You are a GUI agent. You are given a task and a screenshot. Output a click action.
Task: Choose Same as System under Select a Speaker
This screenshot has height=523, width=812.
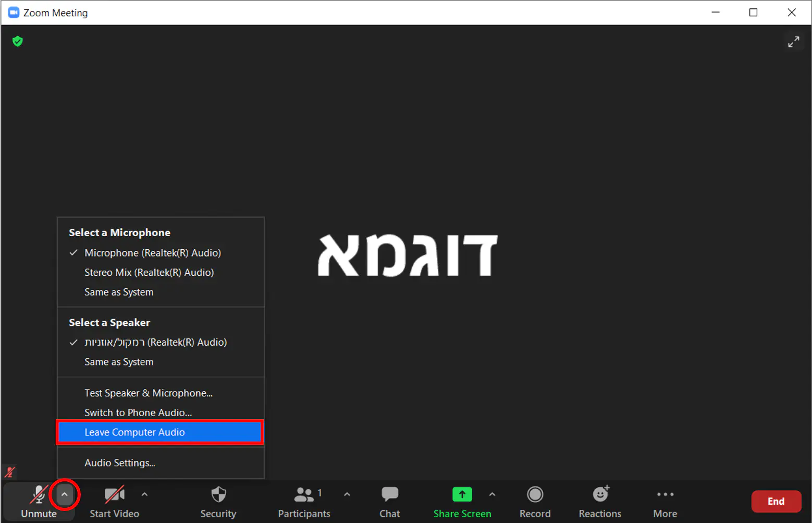[119, 362]
